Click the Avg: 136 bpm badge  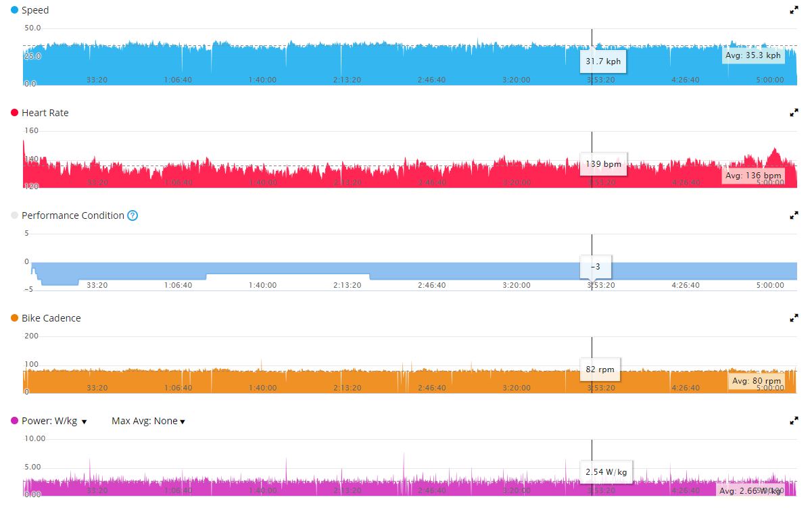pyautogui.click(x=753, y=176)
